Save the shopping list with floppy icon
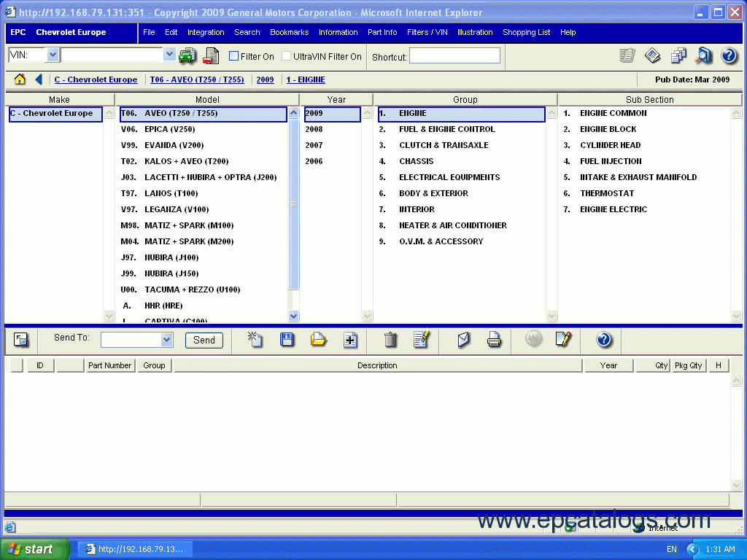The image size is (747, 560). click(x=287, y=340)
